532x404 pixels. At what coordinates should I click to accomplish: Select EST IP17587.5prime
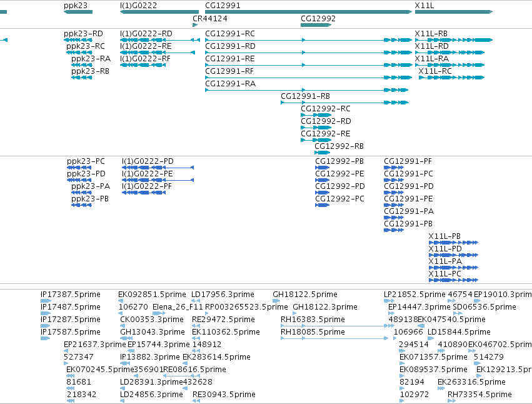tap(45, 338)
